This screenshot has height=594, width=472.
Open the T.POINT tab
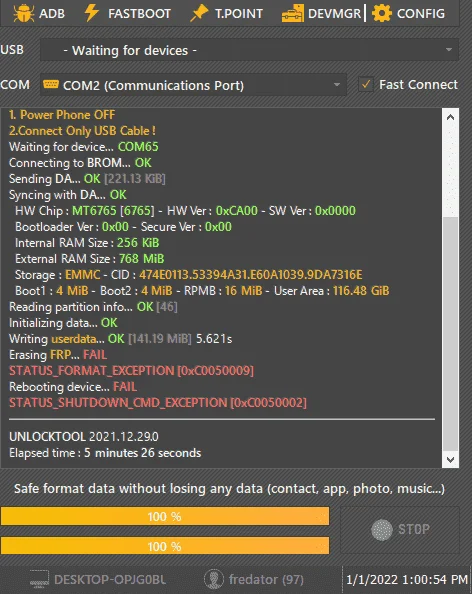point(226,13)
